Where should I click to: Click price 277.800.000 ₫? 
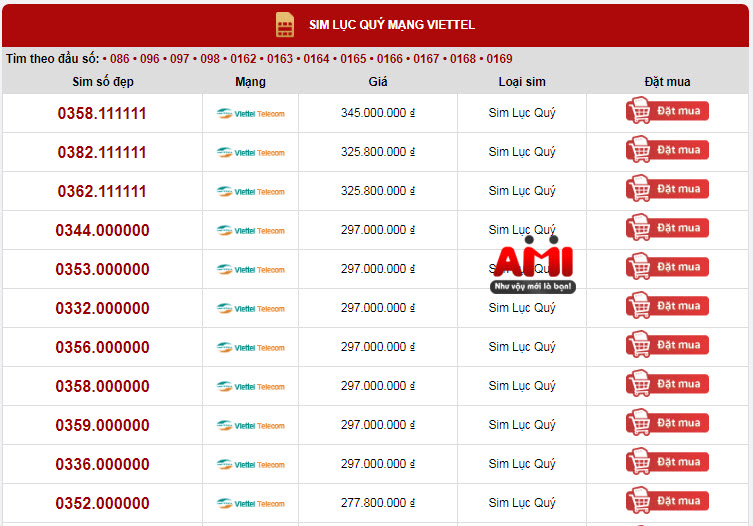(378, 503)
